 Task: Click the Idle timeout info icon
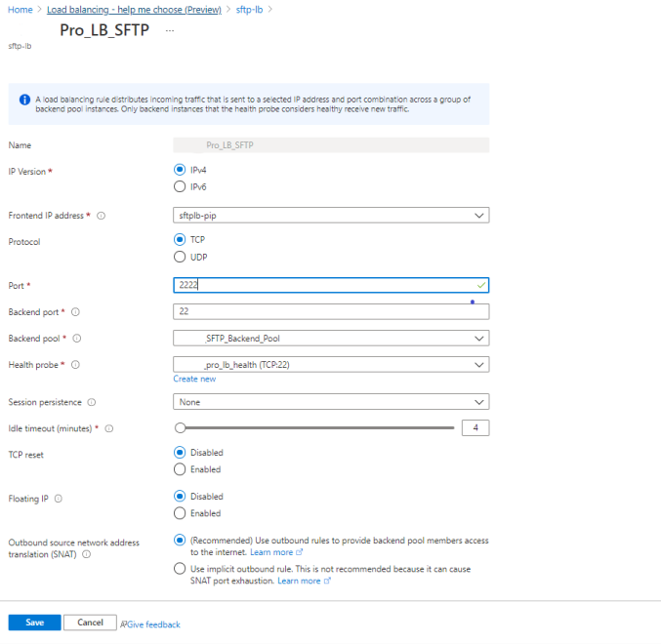(109, 428)
